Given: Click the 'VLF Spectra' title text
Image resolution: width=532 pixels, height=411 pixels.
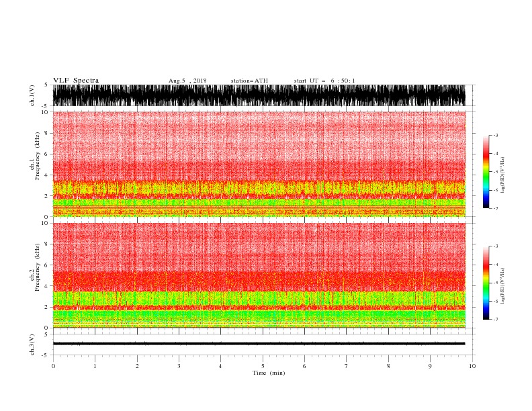Looking at the screenshot, I should coord(76,81).
